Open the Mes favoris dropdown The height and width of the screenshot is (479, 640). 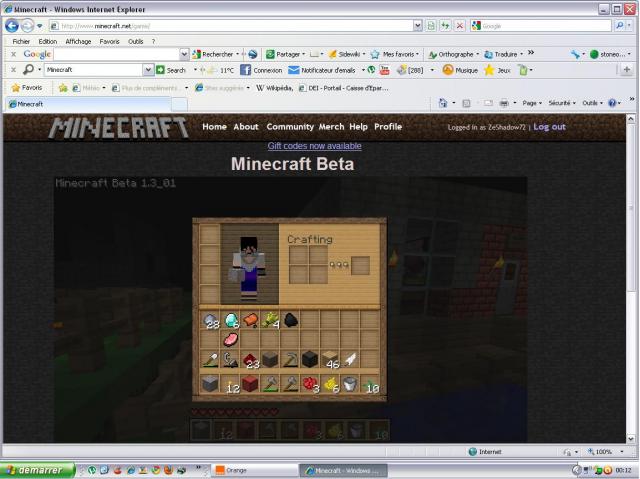[x=417, y=54]
